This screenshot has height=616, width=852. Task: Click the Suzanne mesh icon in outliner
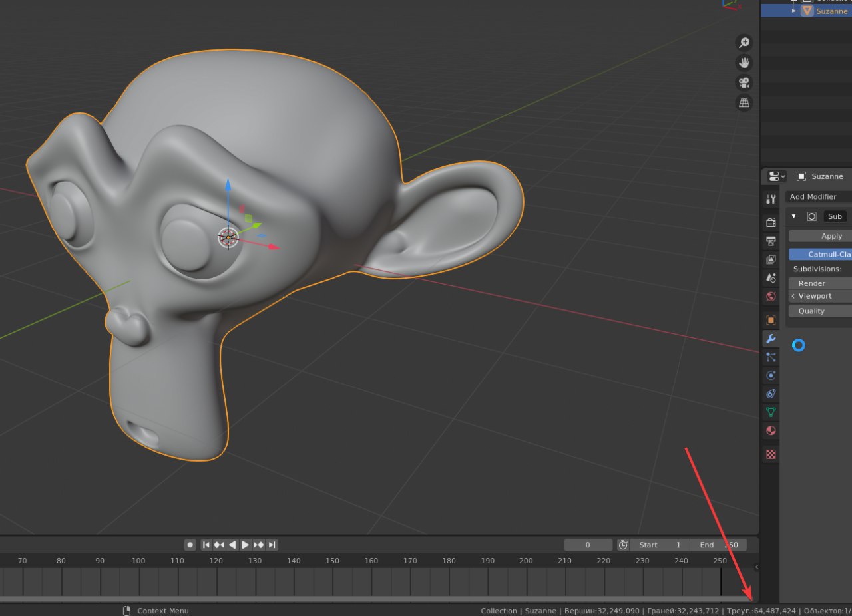(807, 11)
